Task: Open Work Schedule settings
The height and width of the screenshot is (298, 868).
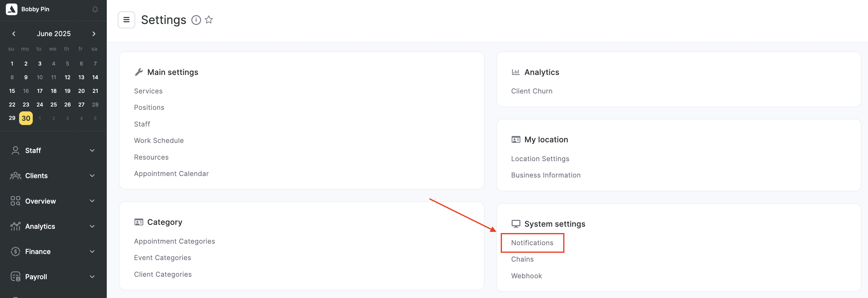Action: coord(159,141)
